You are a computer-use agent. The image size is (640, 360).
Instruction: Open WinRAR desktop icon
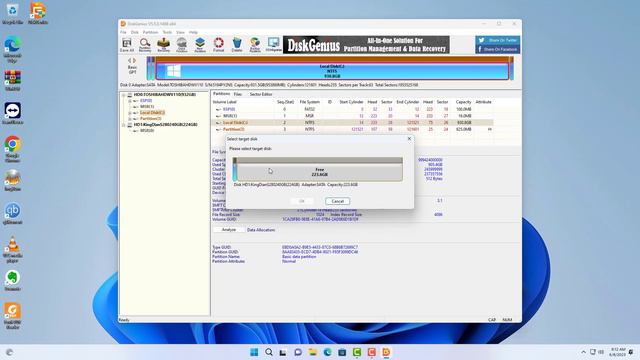[12, 81]
